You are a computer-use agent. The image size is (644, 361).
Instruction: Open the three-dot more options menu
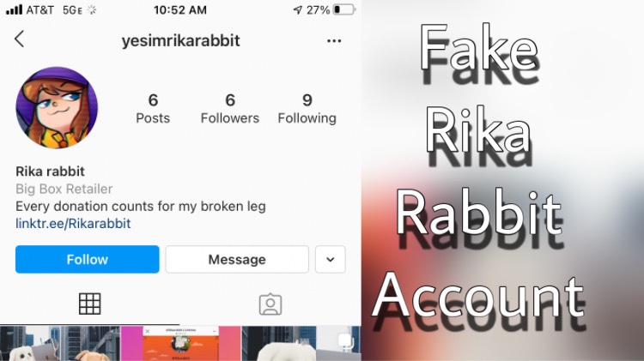pos(334,40)
